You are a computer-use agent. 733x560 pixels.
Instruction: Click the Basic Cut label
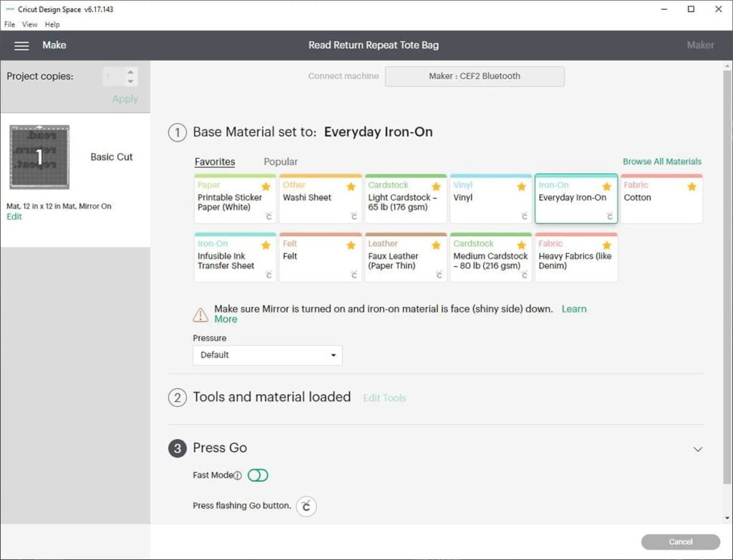pos(111,157)
